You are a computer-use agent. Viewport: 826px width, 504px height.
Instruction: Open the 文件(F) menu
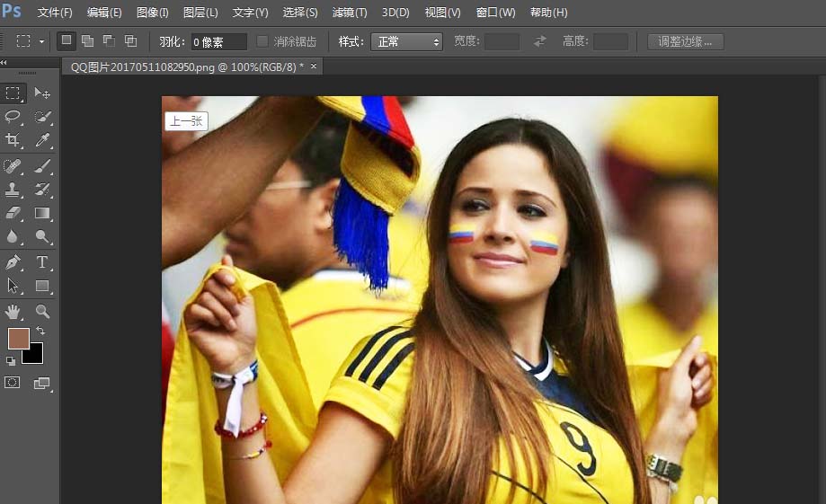coord(55,12)
